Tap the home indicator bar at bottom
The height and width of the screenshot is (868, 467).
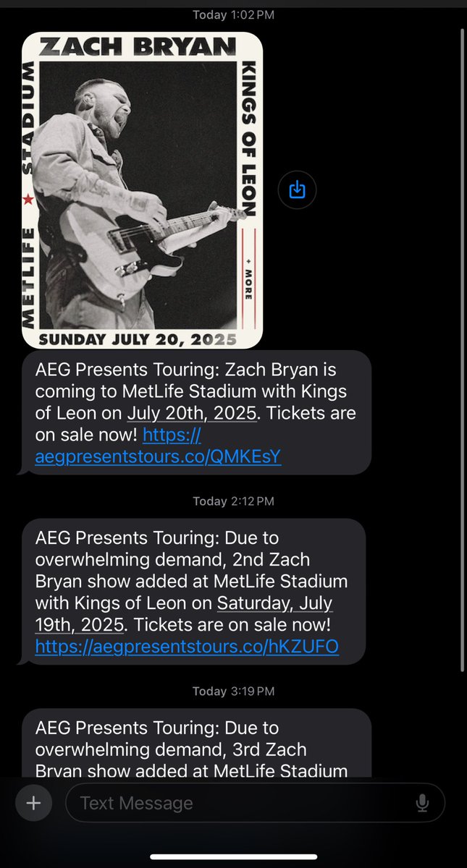(x=233, y=857)
